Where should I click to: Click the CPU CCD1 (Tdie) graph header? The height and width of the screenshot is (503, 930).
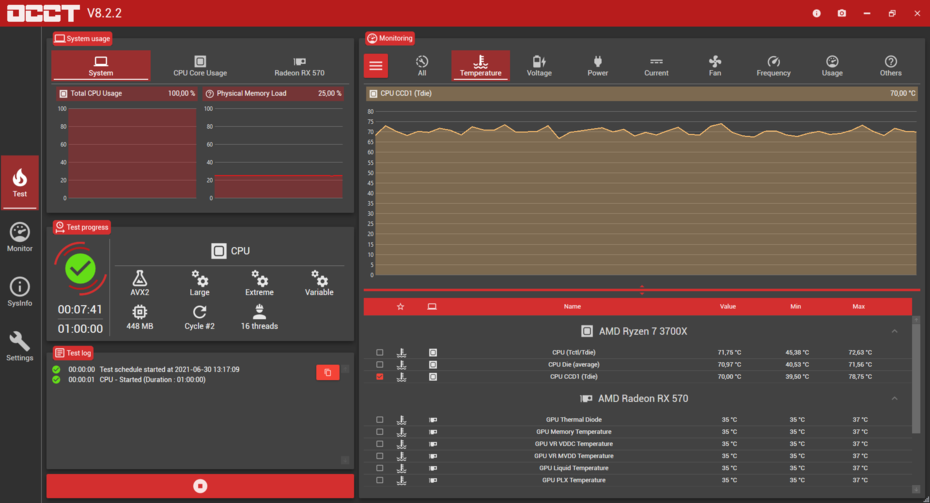642,94
